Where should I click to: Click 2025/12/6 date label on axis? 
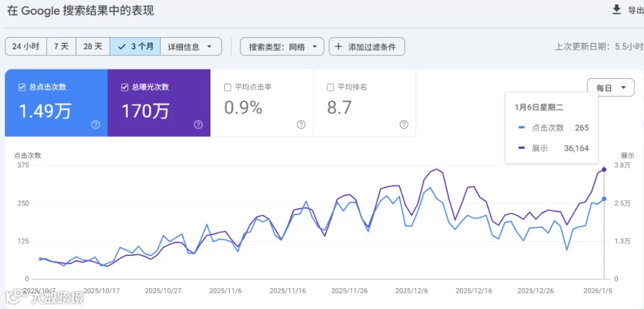point(411,291)
